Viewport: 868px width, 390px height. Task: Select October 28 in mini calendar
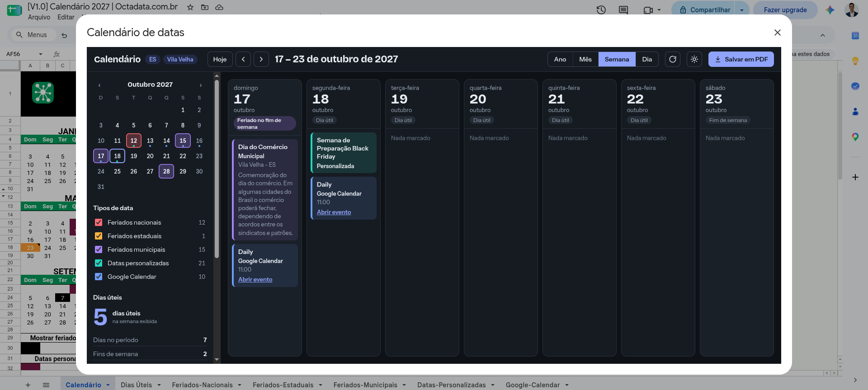166,171
